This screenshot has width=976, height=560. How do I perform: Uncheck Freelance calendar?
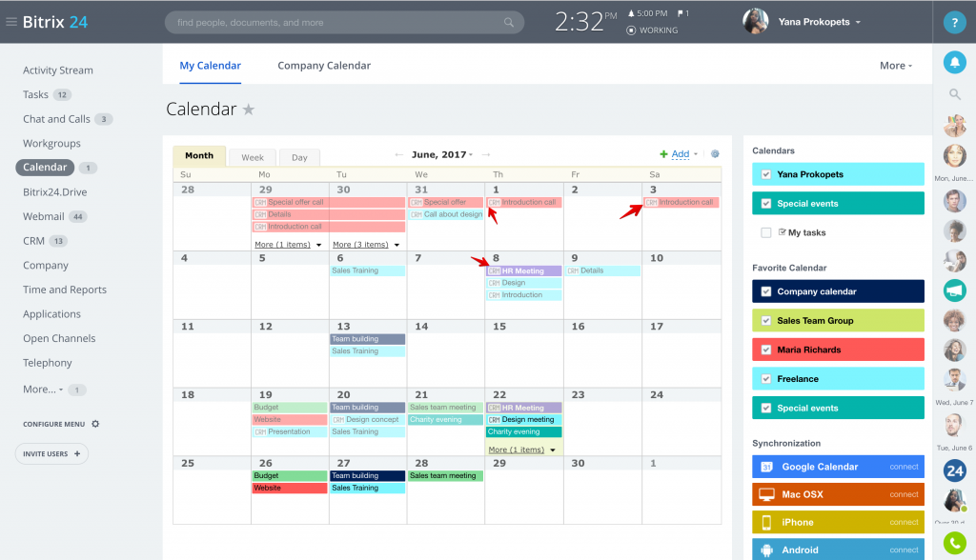[766, 379]
